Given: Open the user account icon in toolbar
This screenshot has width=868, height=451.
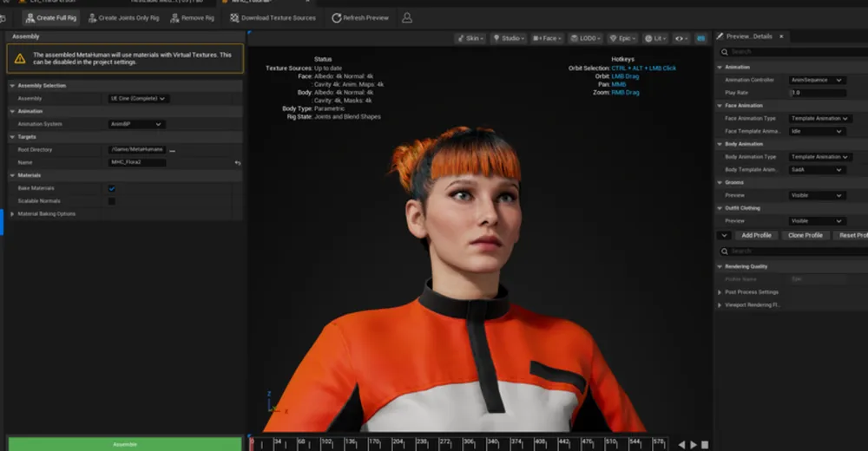Looking at the screenshot, I should coord(407,17).
